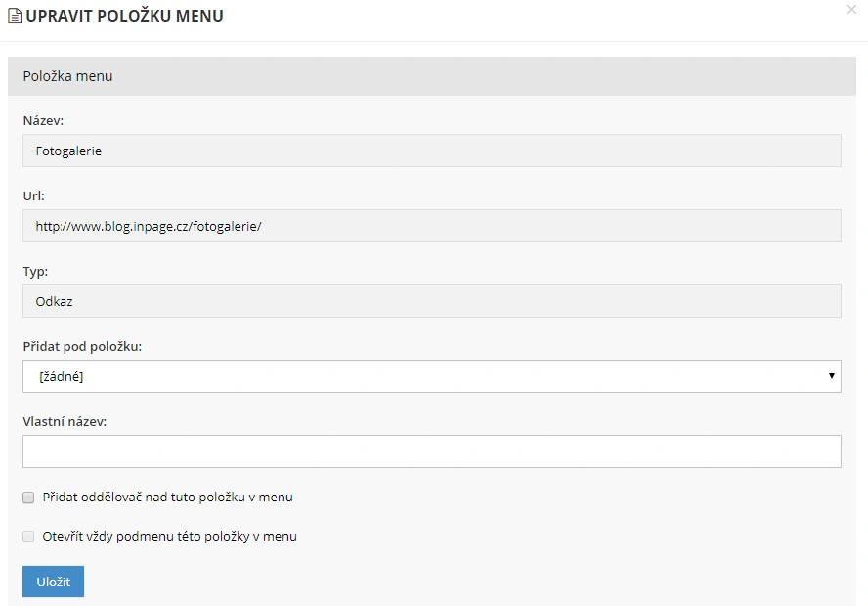Screen dimensions: 868x606
Task: Click the document icon beside the heading
Action: click(x=15, y=16)
